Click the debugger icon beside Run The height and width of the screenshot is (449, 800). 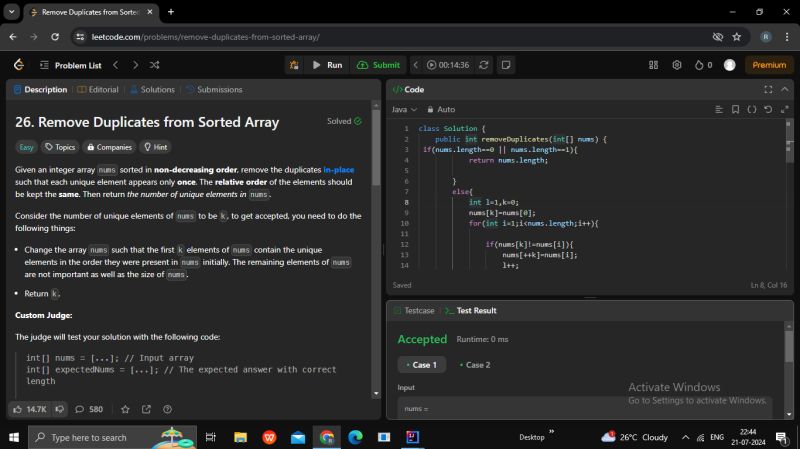coord(294,65)
